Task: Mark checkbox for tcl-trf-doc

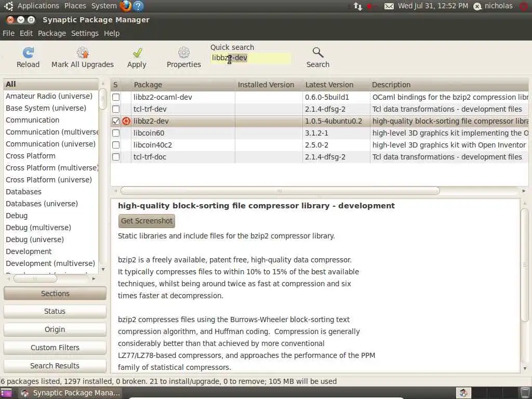Action: [x=116, y=157]
